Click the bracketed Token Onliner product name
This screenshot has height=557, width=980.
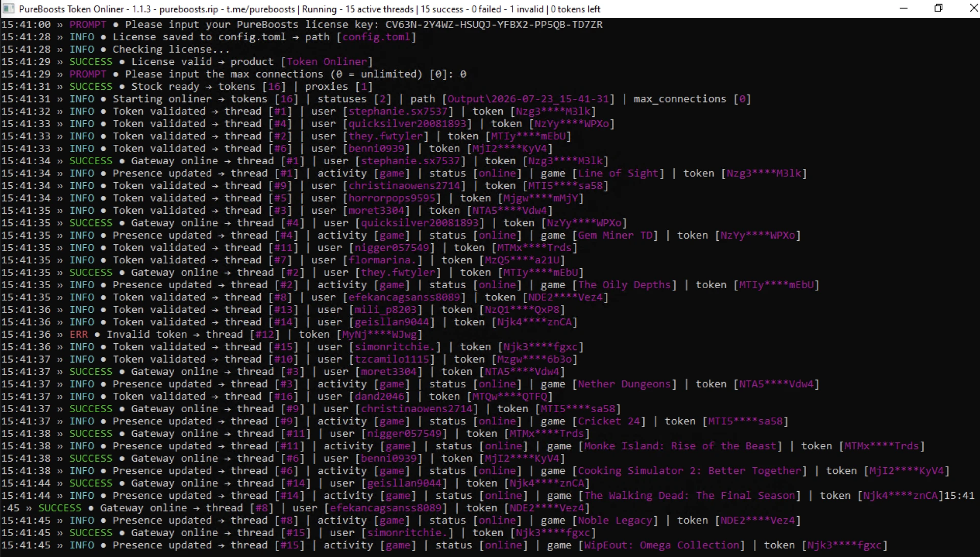tap(327, 62)
